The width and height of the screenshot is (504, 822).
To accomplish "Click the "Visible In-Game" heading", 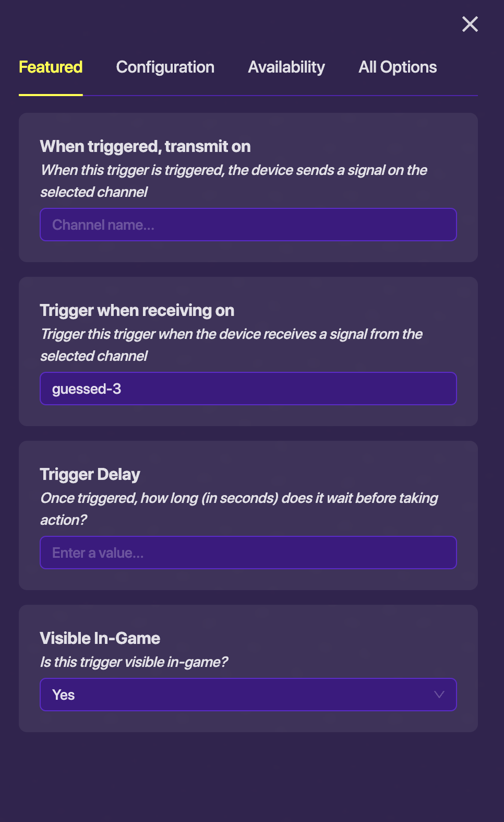I will [100, 639].
